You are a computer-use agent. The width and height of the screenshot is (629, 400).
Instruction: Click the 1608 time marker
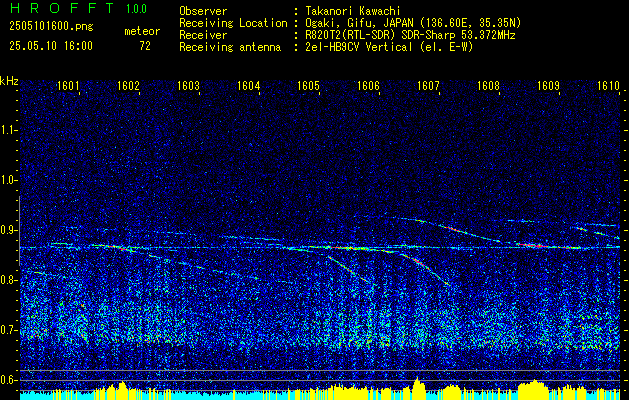pyautogui.click(x=489, y=85)
